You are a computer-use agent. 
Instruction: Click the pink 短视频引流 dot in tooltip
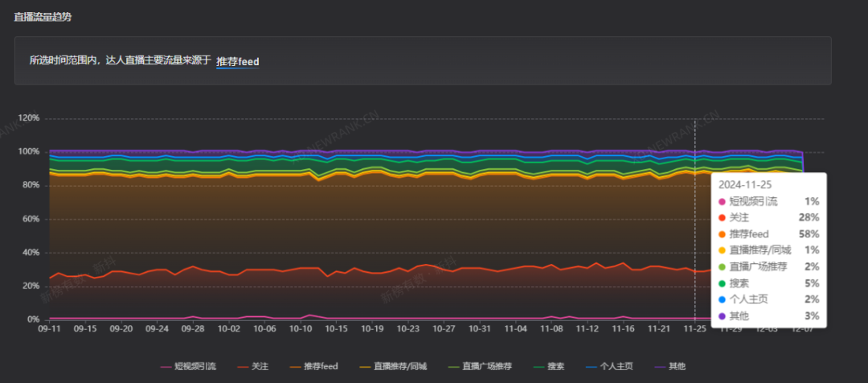coord(722,202)
